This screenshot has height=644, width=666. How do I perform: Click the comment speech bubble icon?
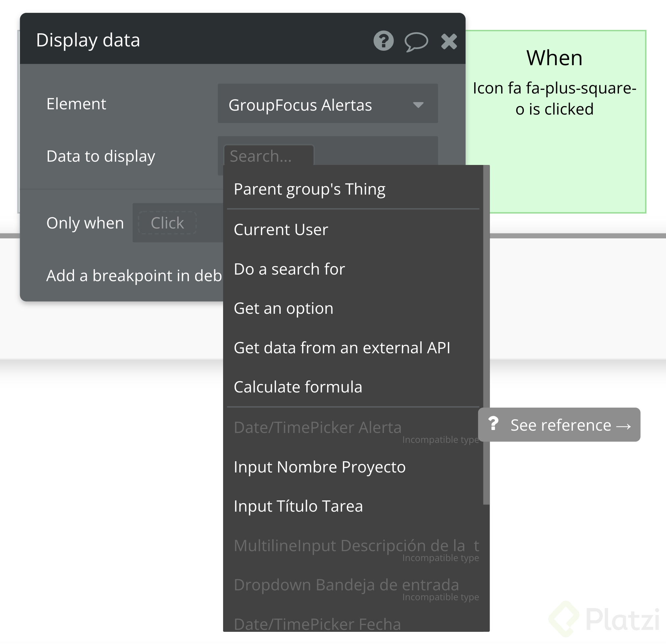point(416,41)
